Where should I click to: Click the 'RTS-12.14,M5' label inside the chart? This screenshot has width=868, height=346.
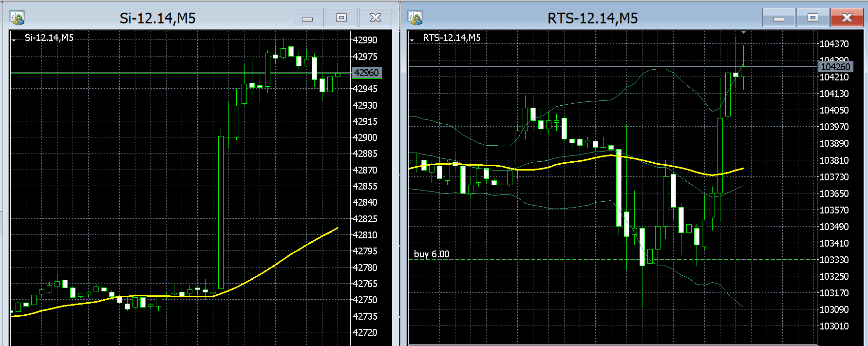452,38
